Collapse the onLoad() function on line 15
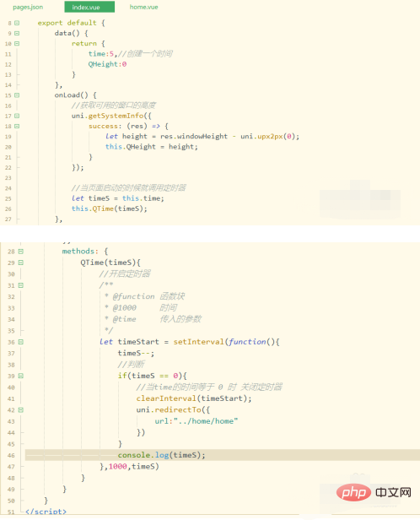 (x=17, y=95)
